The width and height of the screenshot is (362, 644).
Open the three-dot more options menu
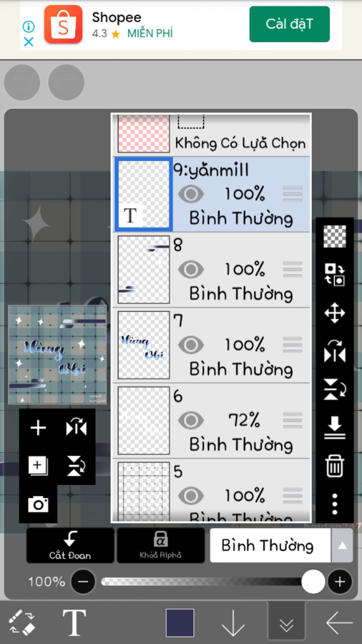[x=334, y=504]
